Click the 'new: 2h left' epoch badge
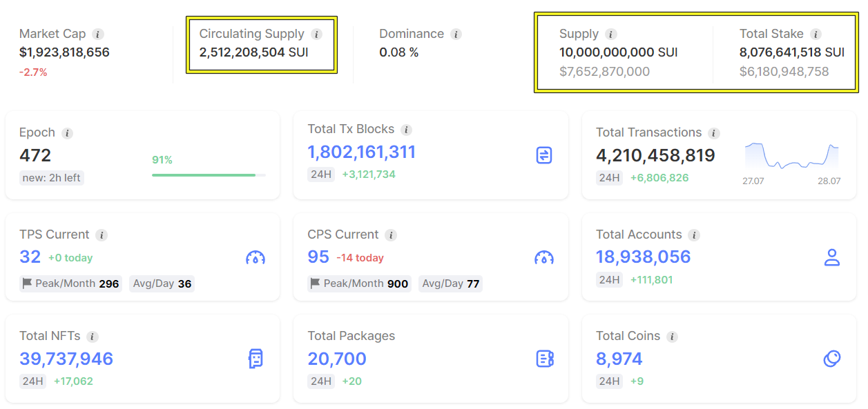This screenshot has width=868, height=409. tap(52, 178)
